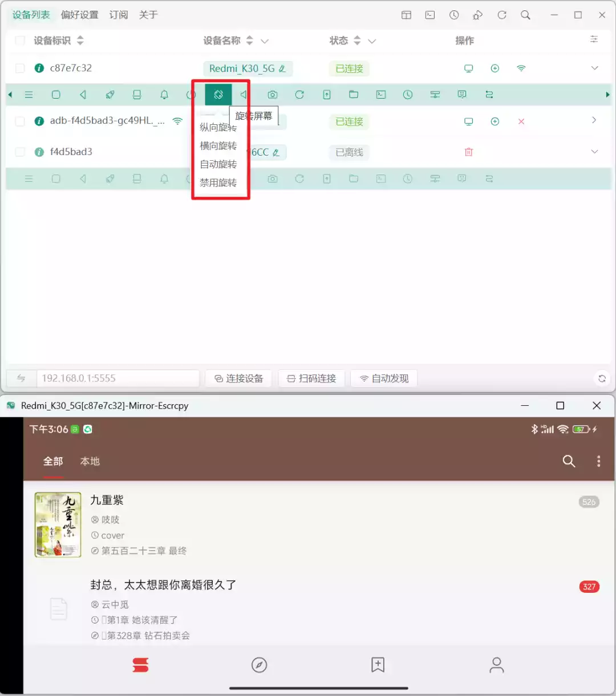The image size is (616, 696).
Task: Open three-dot overflow menu in mirror window
Action: 598,461
